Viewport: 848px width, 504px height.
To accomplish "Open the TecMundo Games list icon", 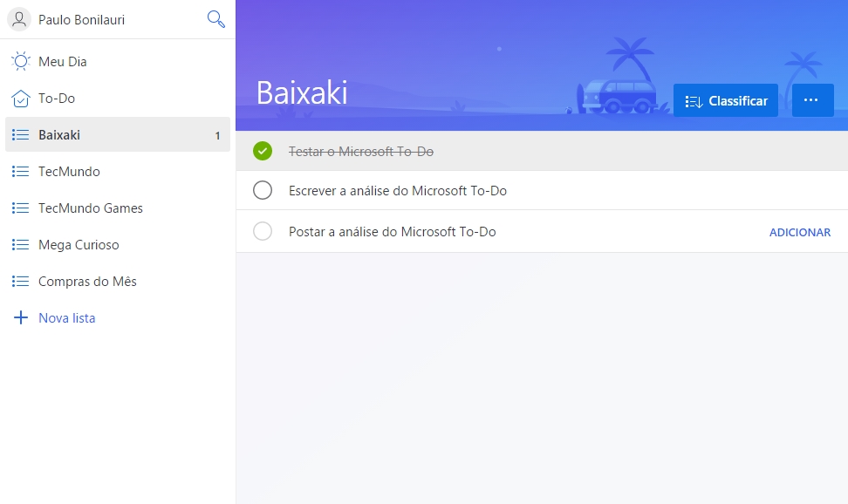I will [21, 208].
